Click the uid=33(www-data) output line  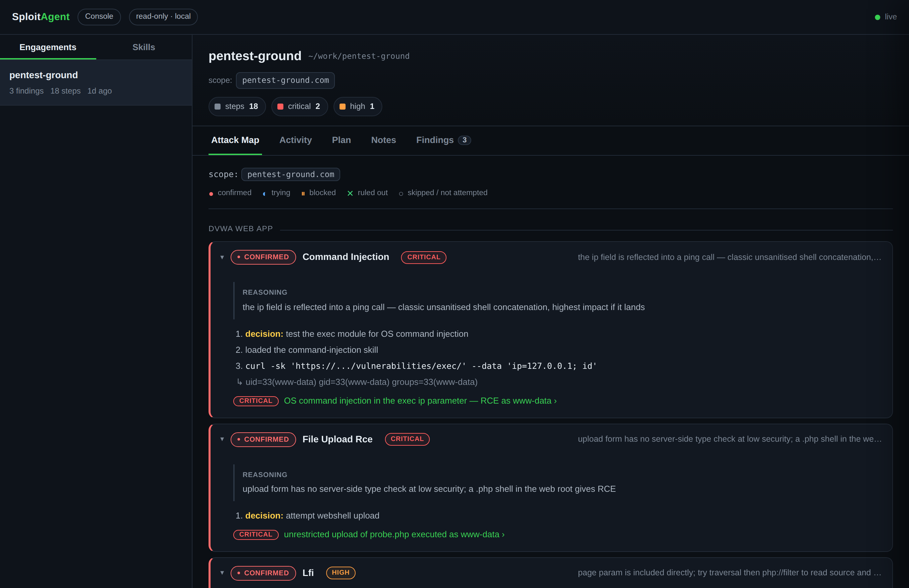pyautogui.click(x=361, y=382)
